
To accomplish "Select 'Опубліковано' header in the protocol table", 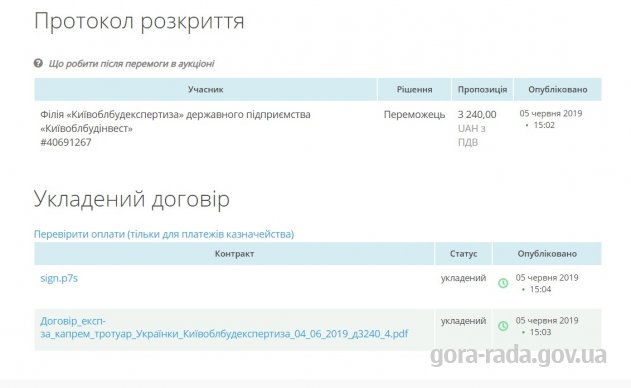I will [558, 89].
